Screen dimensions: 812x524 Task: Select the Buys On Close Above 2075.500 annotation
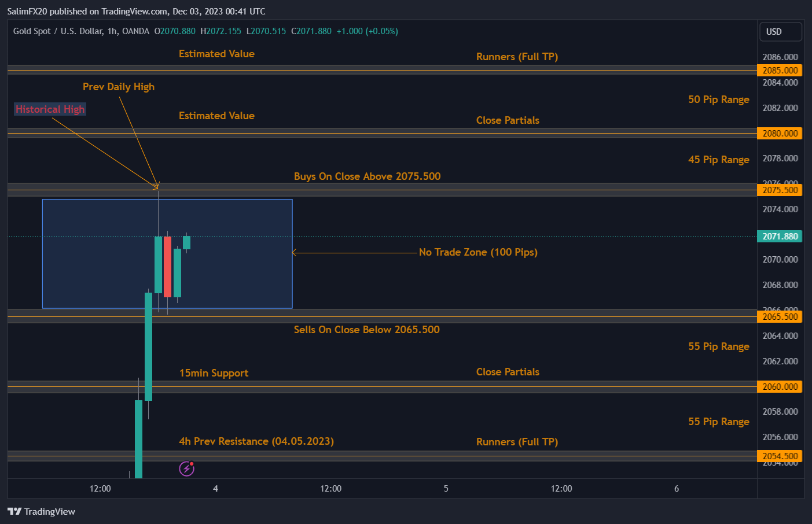(x=367, y=176)
